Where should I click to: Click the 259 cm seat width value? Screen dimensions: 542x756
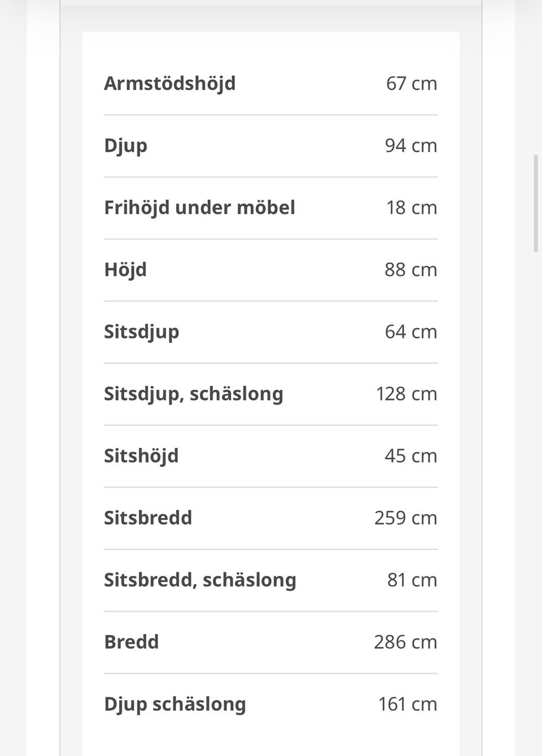pyautogui.click(x=406, y=518)
